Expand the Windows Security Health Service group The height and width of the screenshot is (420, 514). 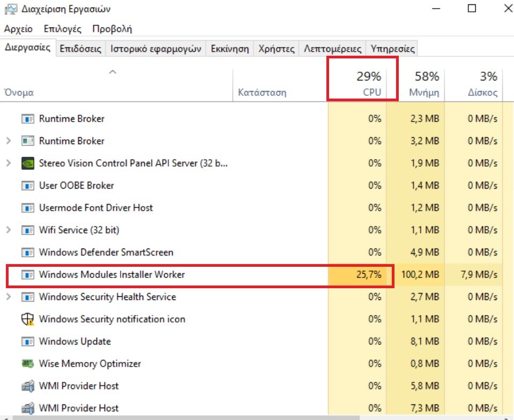[9, 297]
